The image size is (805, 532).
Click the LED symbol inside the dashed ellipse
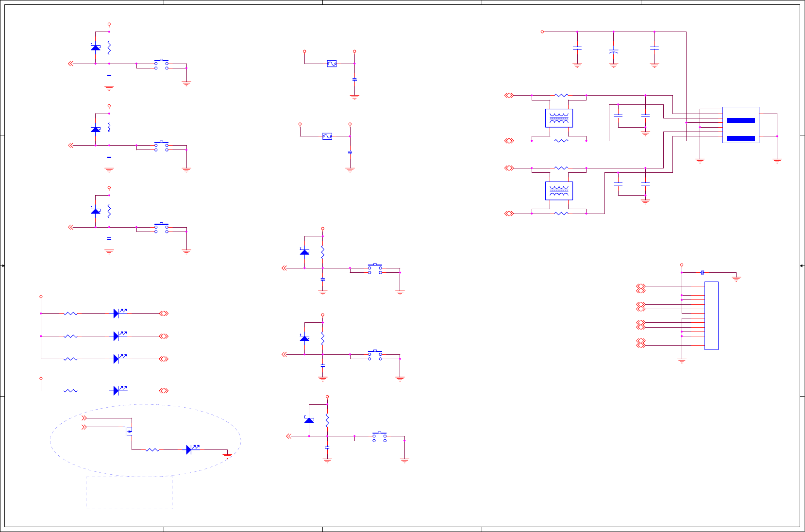193,449
